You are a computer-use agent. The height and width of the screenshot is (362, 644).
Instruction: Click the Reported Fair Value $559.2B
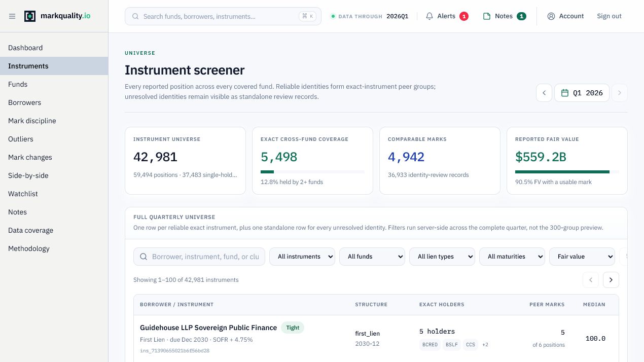[541, 157]
